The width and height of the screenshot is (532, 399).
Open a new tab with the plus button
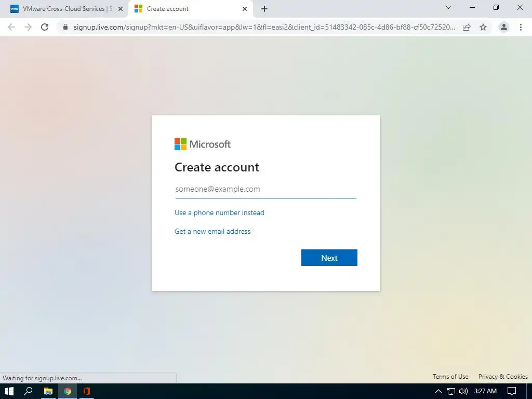(x=264, y=9)
